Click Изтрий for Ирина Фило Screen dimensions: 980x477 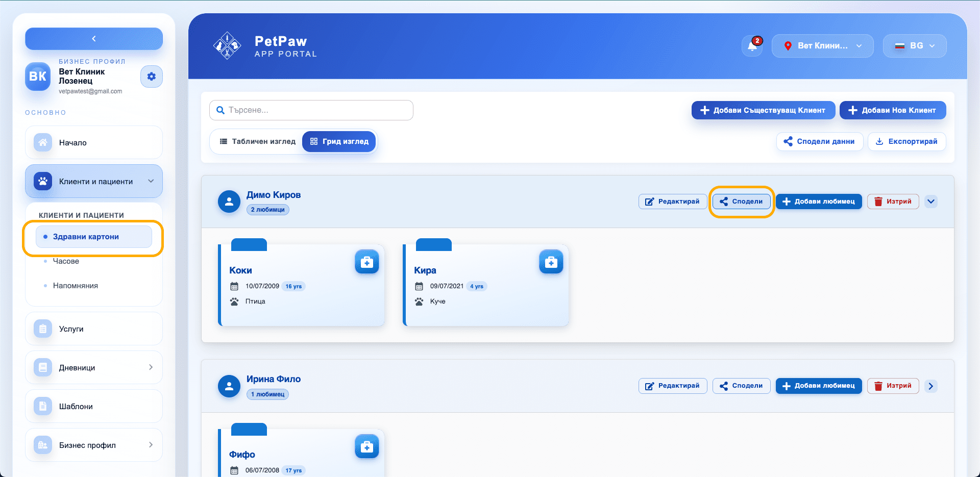click(893, 386)
